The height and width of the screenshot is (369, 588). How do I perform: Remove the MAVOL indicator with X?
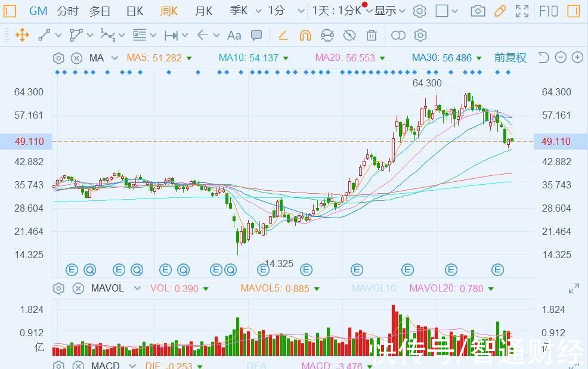pos(78,289)
